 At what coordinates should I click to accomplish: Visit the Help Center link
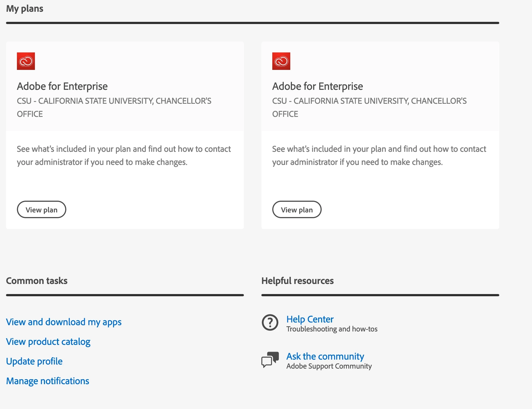pyautogui.click(x=310, y=319)
